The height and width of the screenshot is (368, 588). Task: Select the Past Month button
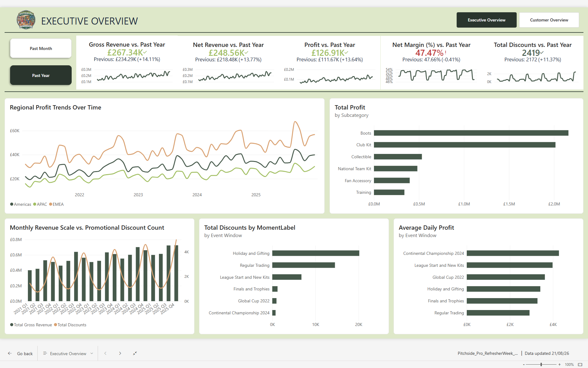click(41, 48)
